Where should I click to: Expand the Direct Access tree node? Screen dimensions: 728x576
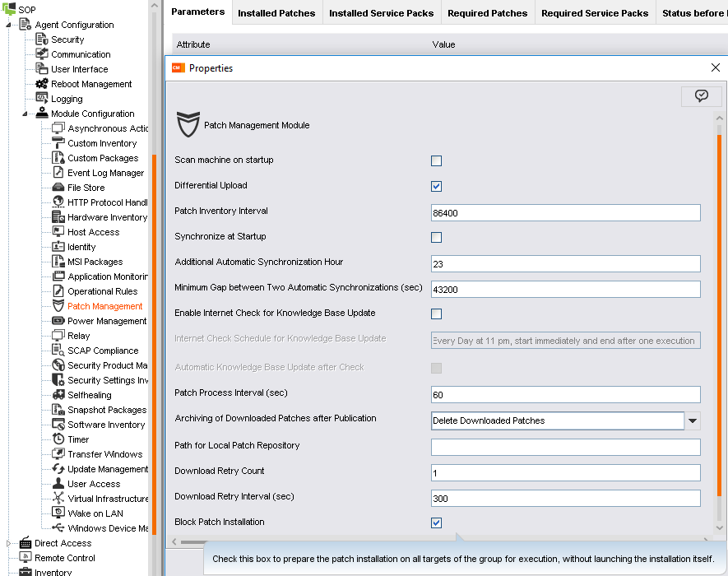(9, 543)
